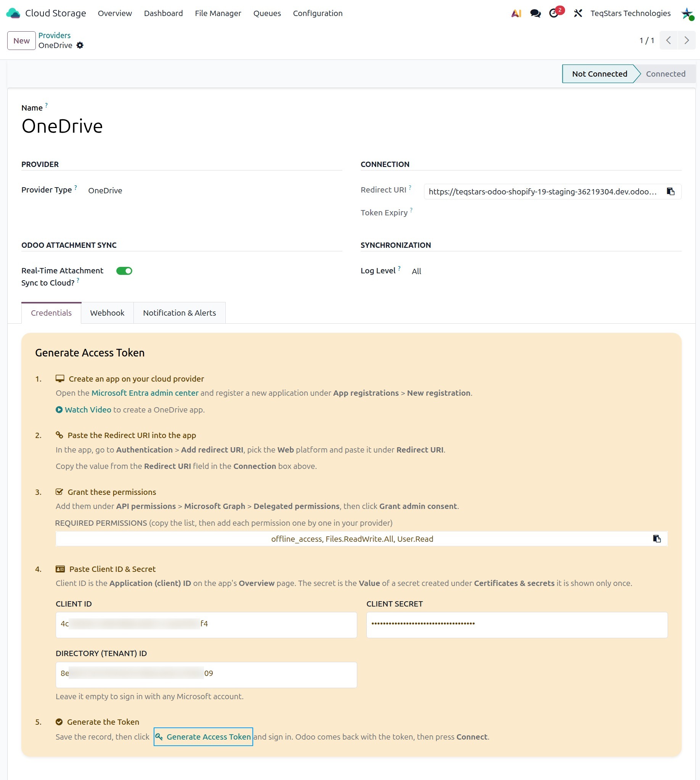Open the Microsoft Entra admin center link
This screenshot has height=780, width=700.
coord(145,393)
